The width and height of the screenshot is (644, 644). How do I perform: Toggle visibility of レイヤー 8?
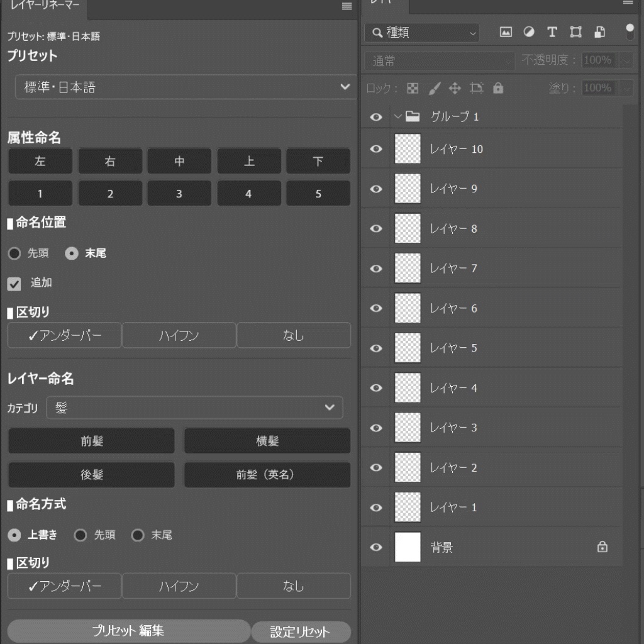click(376, 228)
